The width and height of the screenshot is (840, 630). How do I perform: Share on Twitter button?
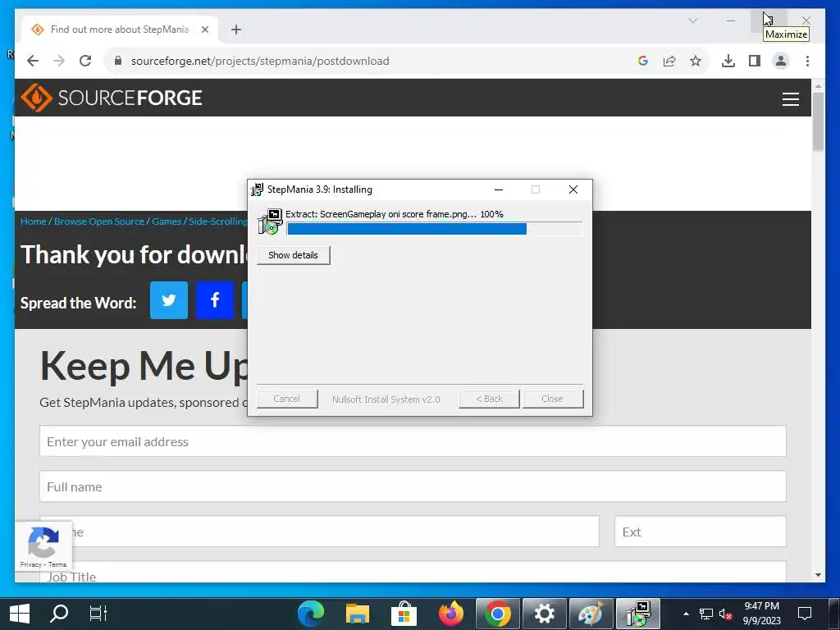pos(169,300)
